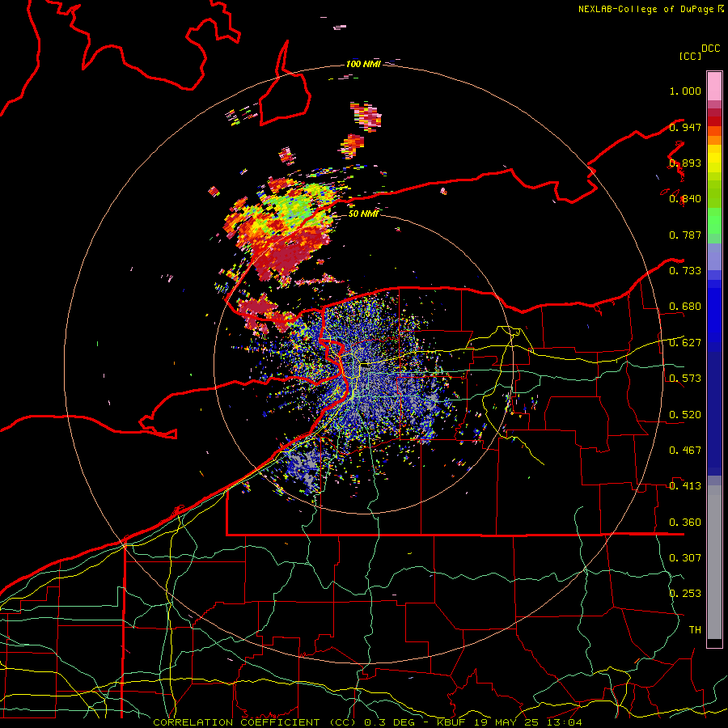This screenshot has height=728, width=728.
Task: Pick the gray low-value color bar segment
Action: 714,562
